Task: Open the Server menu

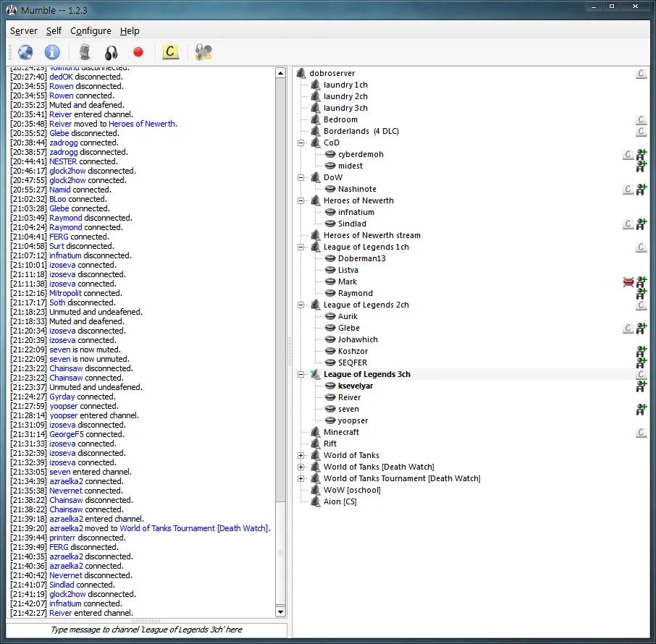Action: pyautogui.click(x=24, y=31)
